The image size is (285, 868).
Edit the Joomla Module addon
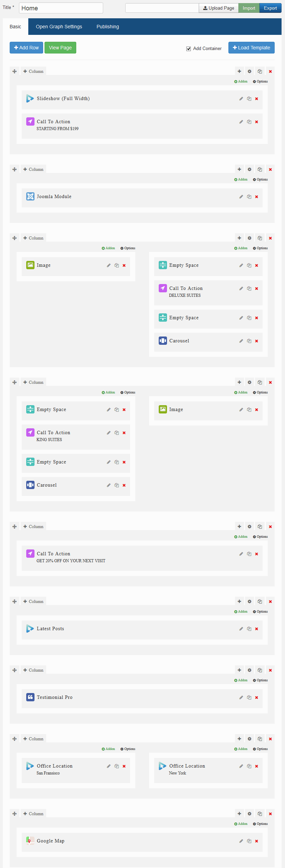[x=241, y=197]
